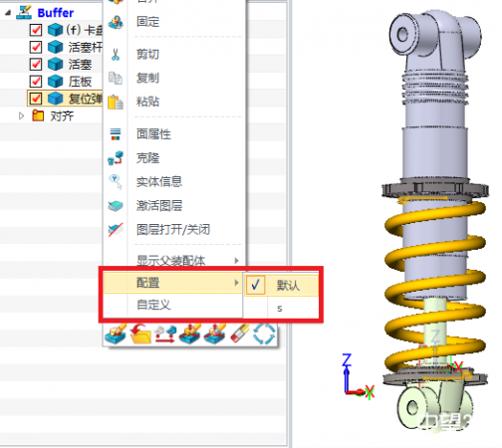Toggle the 复位弹 component checkbox
The image size is (502, 448).
36,99
